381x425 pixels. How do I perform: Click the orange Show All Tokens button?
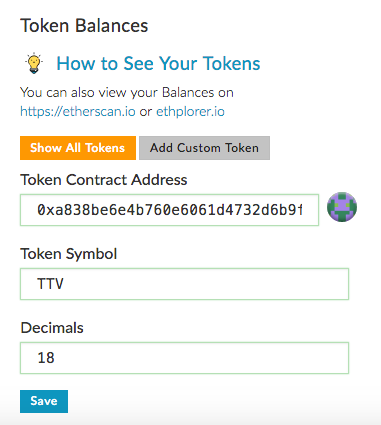point(78,148)
